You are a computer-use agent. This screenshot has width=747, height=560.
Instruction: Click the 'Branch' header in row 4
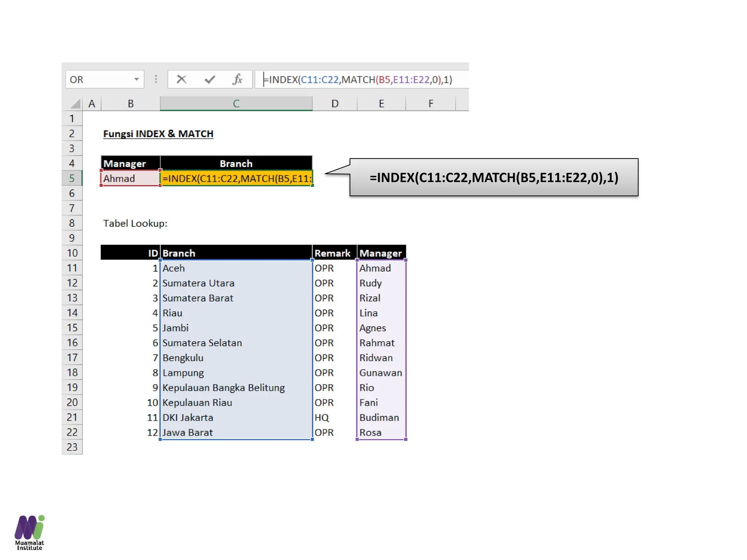(x=236, y=163)
